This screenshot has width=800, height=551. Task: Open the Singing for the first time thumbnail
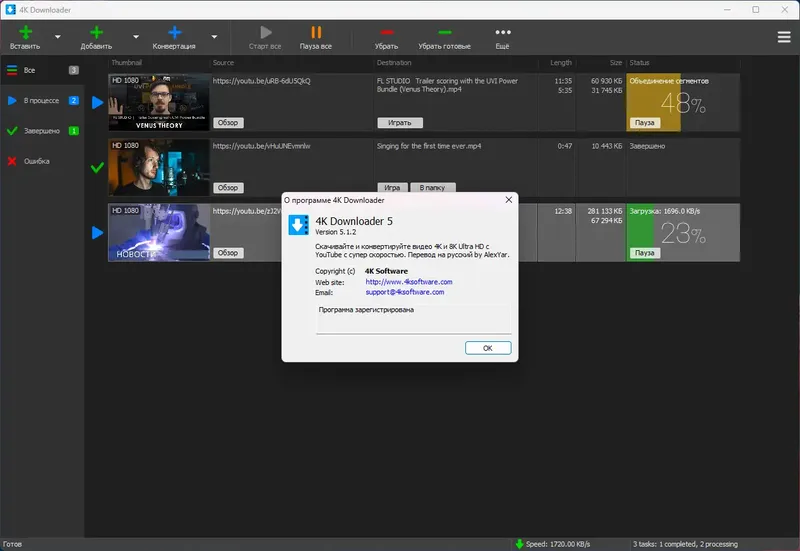(159, 167)
